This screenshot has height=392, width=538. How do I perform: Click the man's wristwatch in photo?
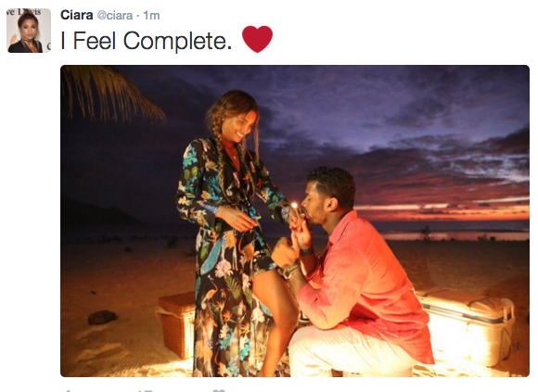[289, 271]
